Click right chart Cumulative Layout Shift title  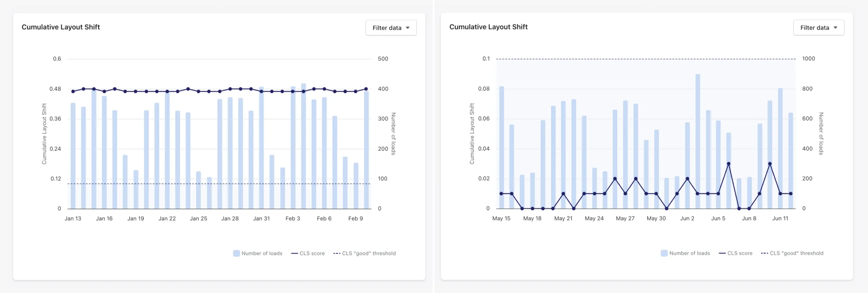point(488,27)
